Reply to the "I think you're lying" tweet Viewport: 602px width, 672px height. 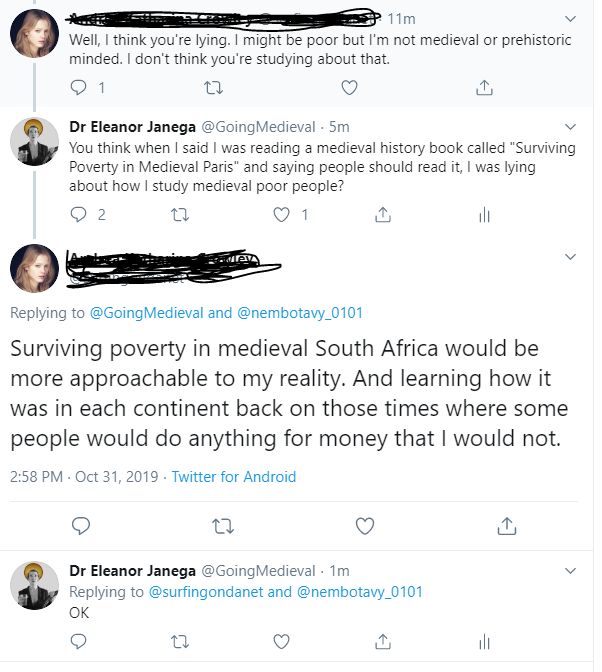pos(78,87)
